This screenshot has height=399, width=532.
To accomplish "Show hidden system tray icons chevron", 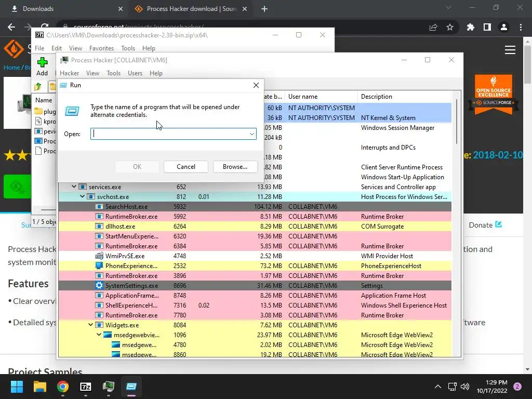I will [x=438, y=387].
